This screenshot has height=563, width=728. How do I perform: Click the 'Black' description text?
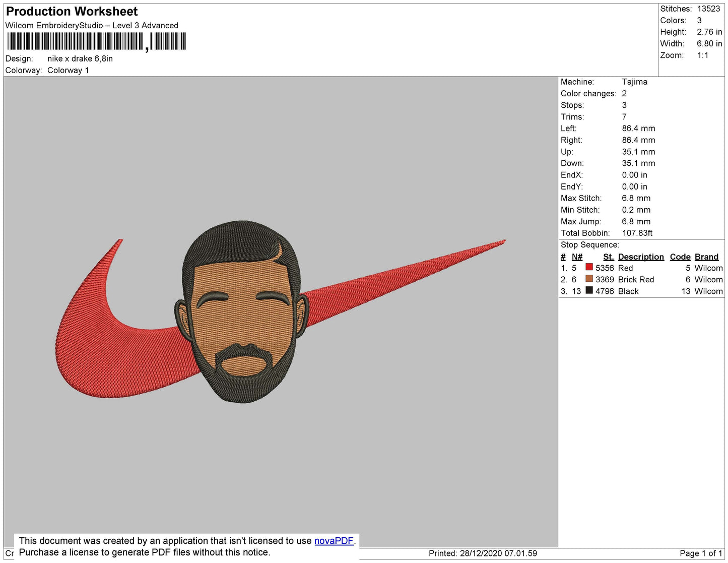628,291
